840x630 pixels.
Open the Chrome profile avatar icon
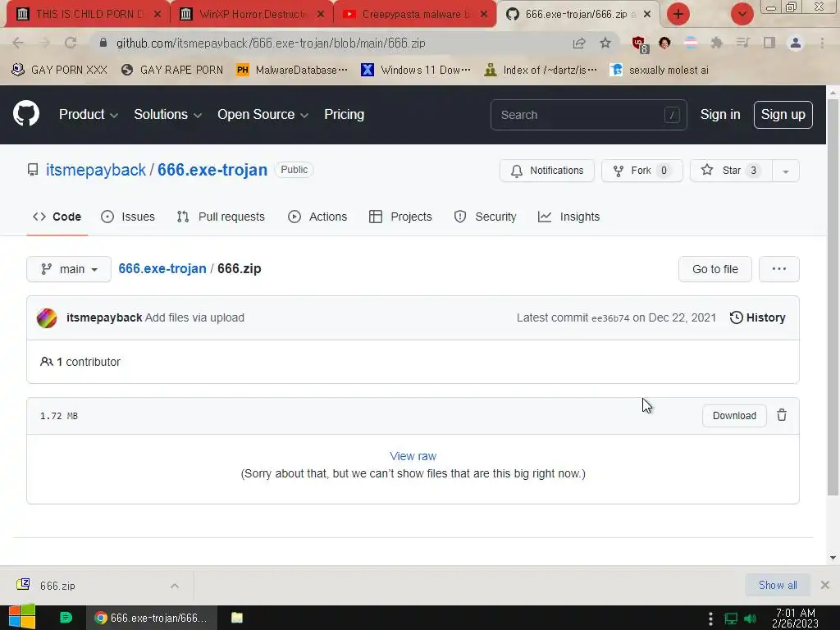(796, 43)
